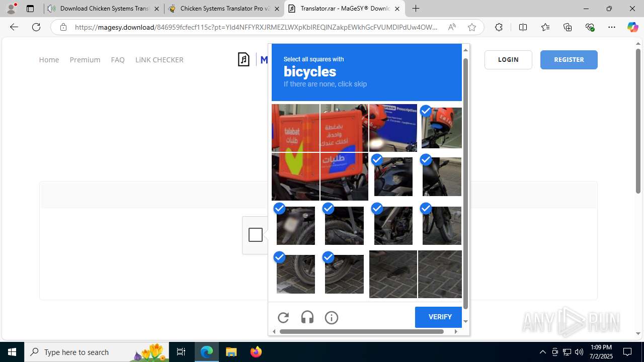This screenshot has width=644, height=362.
Task: Click the page vertical scrollbar thumb
Action: (x=638, y=121)
